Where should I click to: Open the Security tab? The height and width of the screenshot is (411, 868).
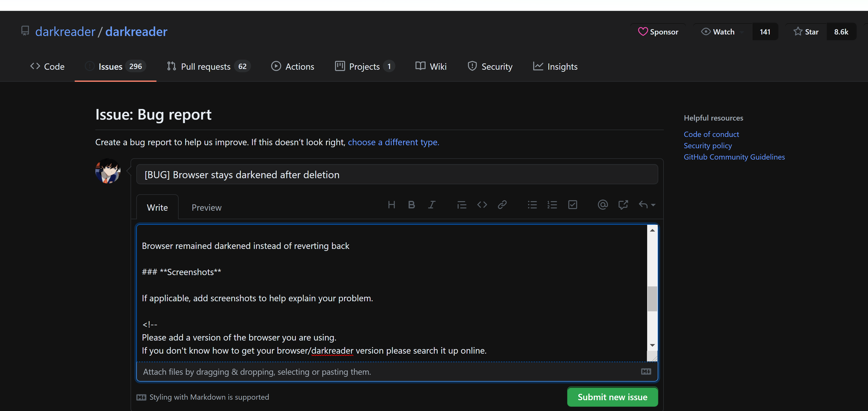(490, 66)
